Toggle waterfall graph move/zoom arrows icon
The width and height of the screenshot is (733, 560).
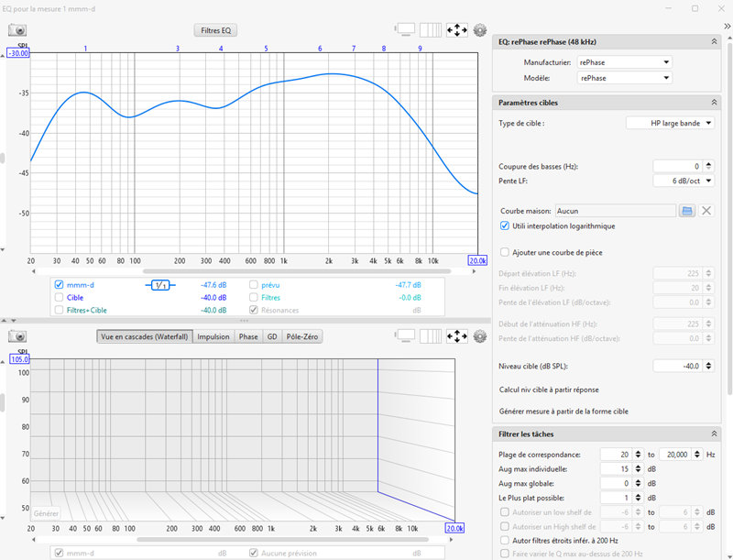click(456, 336)
